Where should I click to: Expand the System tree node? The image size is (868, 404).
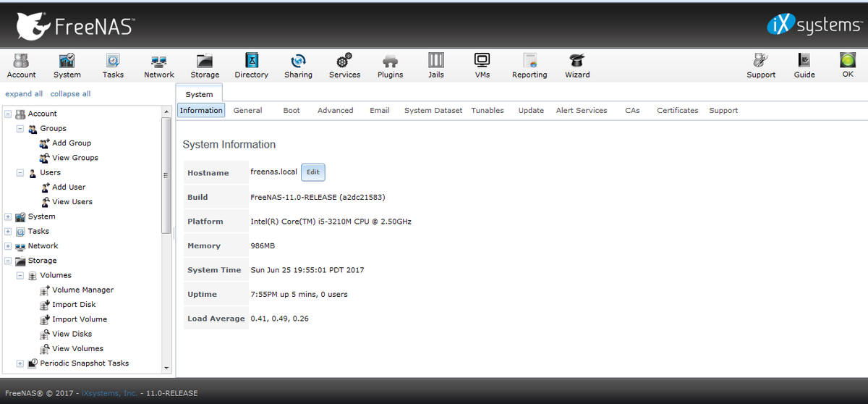(8, 216)
